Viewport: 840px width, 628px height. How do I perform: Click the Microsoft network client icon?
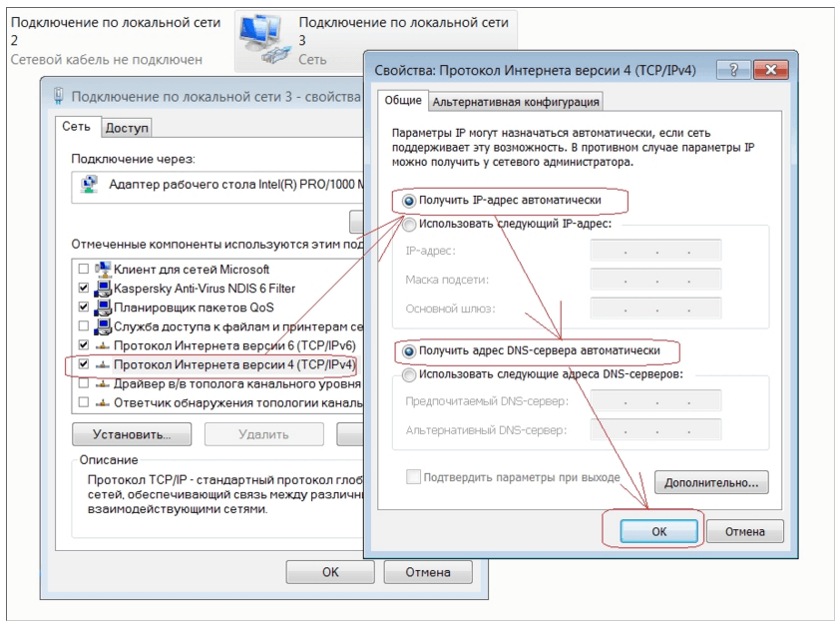click(x=102, y=269)
